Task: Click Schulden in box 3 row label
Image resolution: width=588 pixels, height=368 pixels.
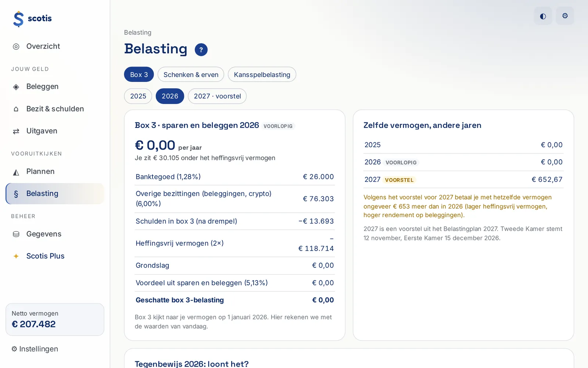Action: [x=186, y=221]
